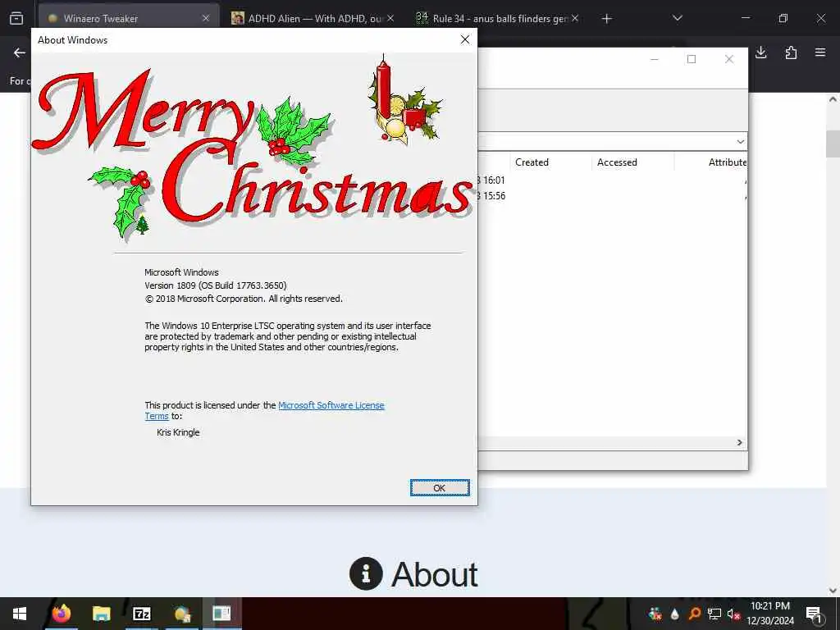Click the browser page scroll up arrow

click(x=833, y=99)
